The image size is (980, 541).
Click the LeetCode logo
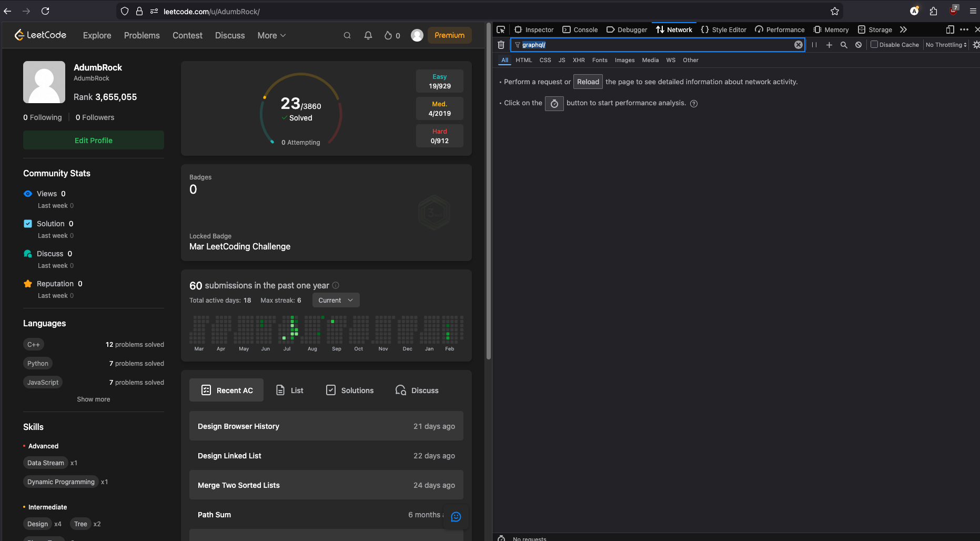pyautogui.click(x=41, y=35)
